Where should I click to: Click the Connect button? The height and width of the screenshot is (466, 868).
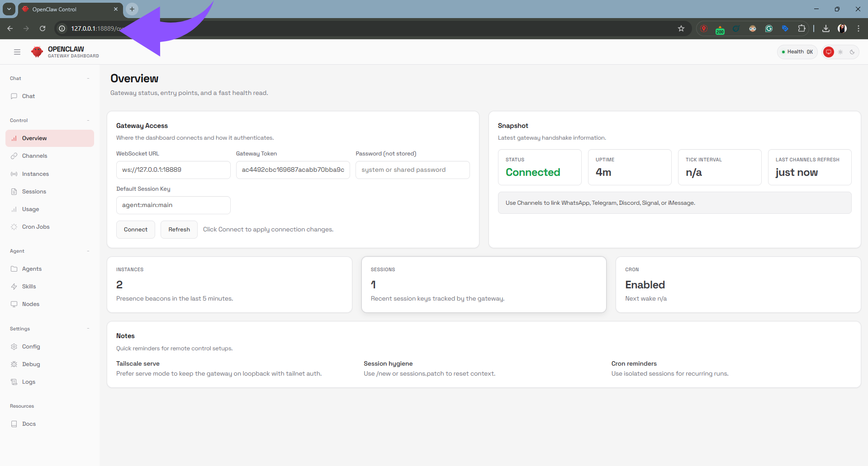click(135, 229)
